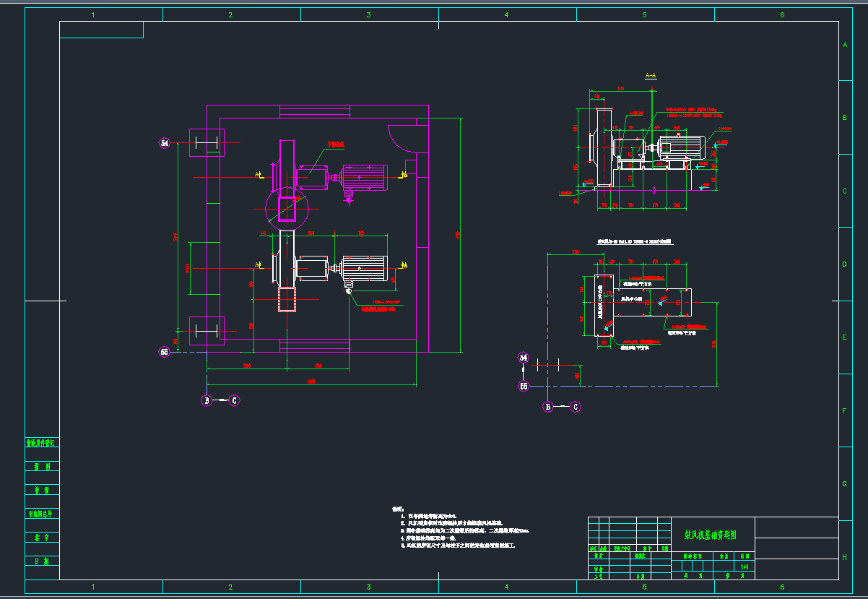Image resolution: width=868 pixels, height=599 pixels.
Task: Select the red dashed rectangle below the lower fan
Action: 287,299
